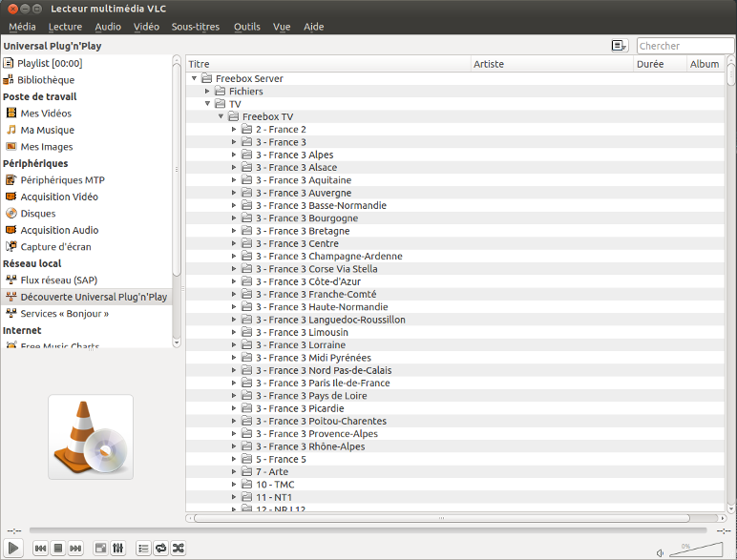Sort by the Album column header
Screen dimensions: 737x560
705,64
